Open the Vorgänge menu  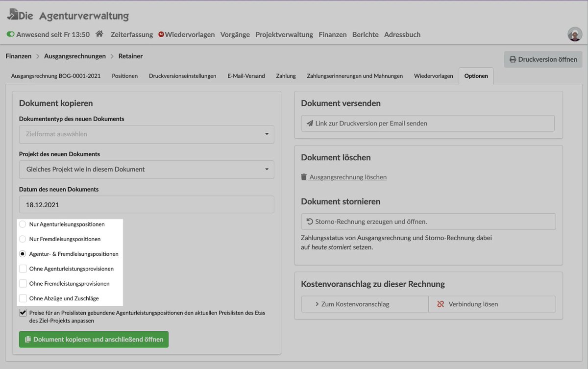235,35
